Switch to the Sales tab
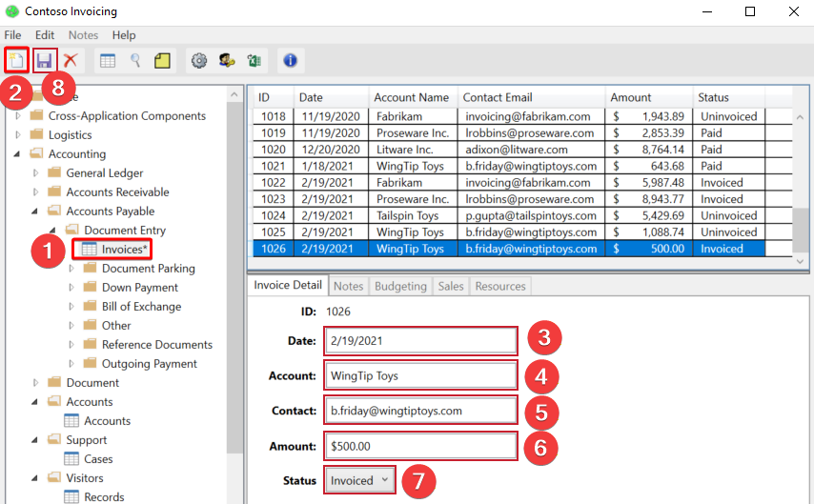This screenshot has height=504, width=814. pos(451,286)
